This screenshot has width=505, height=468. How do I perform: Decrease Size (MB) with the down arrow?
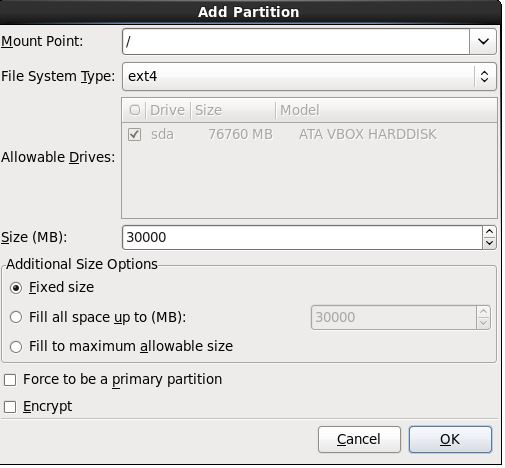tap(489, 243)
